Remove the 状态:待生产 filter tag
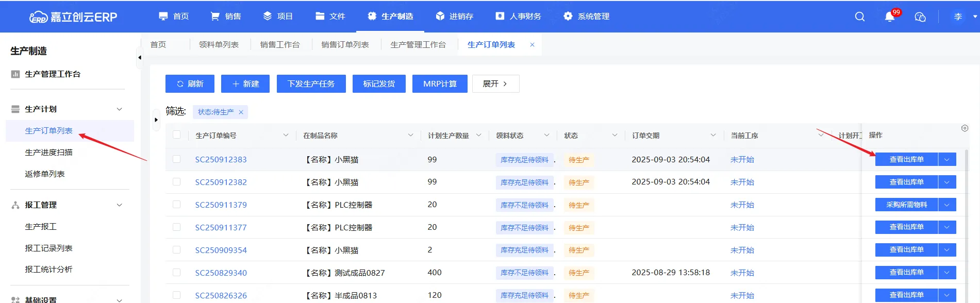Screen dimensions: 980x303 coord(241,112)
